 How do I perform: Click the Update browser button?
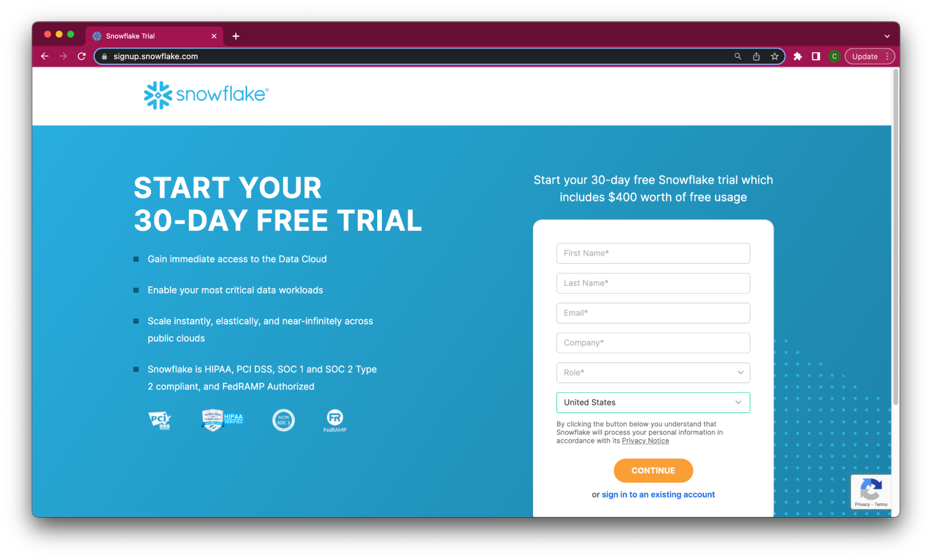[x=865, y=56]
